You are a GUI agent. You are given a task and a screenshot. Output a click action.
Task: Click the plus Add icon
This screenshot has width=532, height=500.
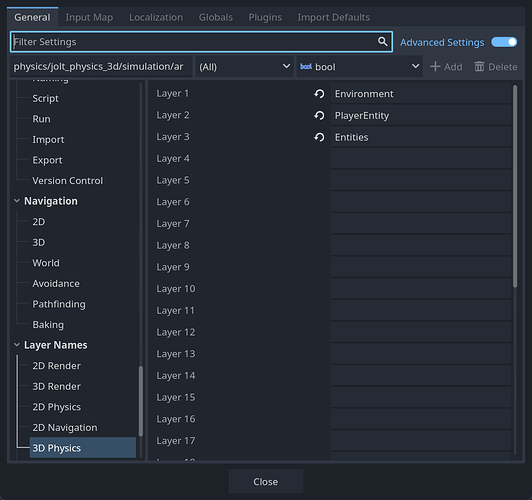point(435,67)
